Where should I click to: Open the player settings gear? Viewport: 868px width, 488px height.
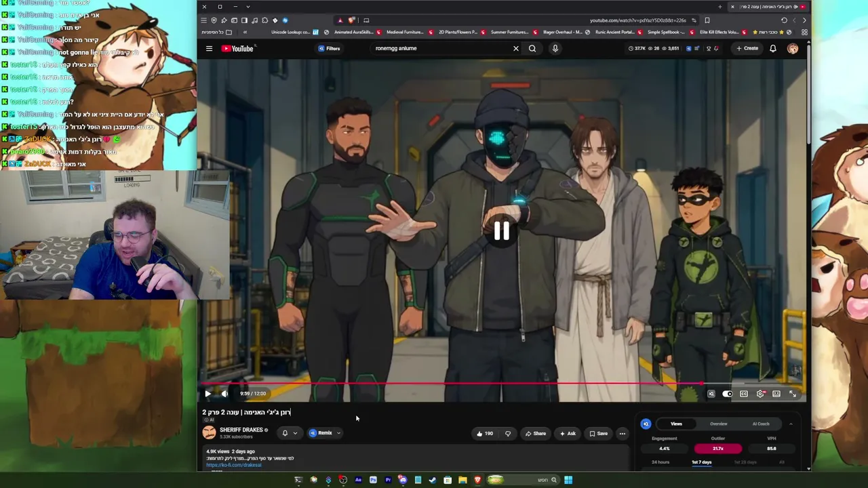coord(760,394)
